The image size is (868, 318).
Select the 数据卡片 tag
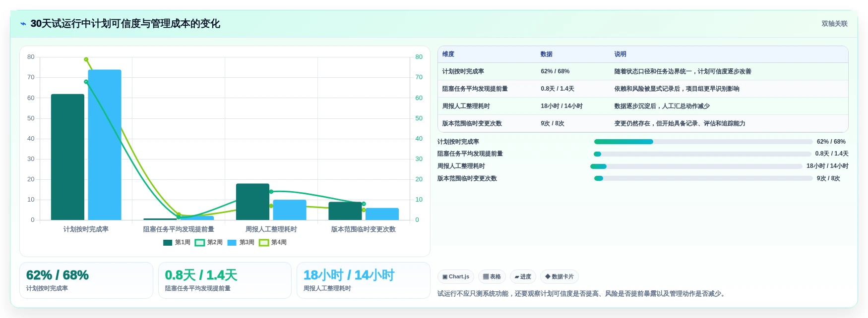(x=559, y=277)
